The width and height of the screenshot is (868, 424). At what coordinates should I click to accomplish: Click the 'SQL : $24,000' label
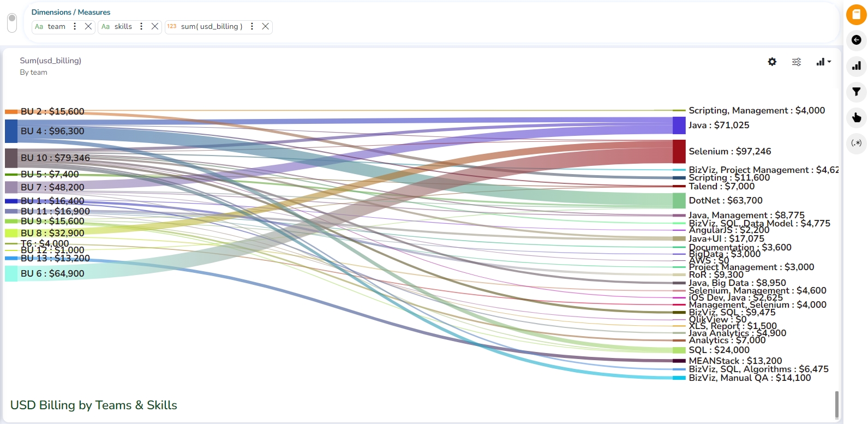pos(719,350)
